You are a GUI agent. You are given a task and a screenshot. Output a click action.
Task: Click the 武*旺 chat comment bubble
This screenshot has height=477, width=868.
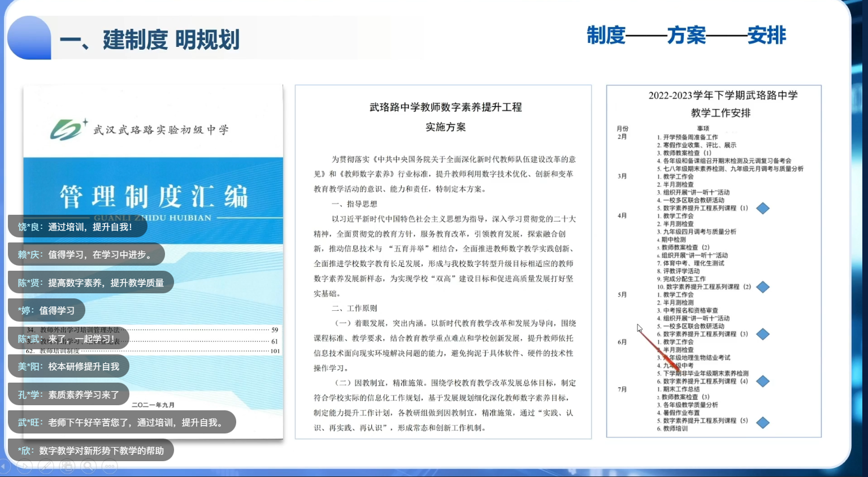click(121, 422)
